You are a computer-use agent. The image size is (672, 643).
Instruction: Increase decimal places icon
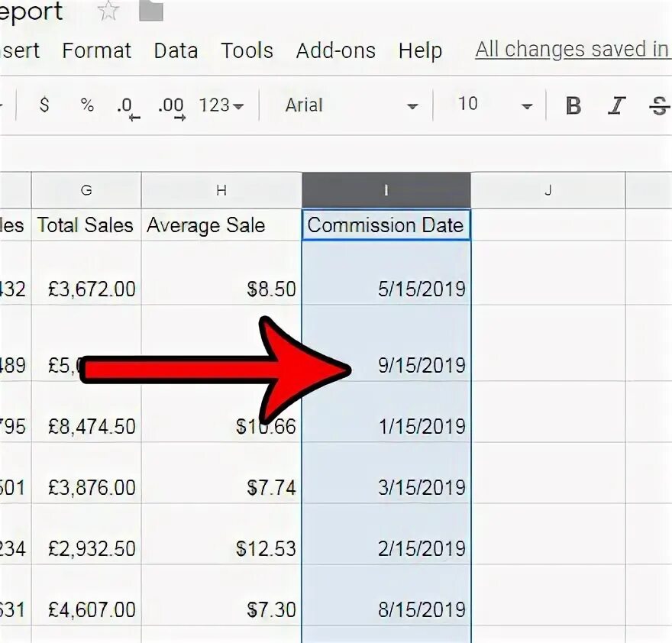[171, 107]
